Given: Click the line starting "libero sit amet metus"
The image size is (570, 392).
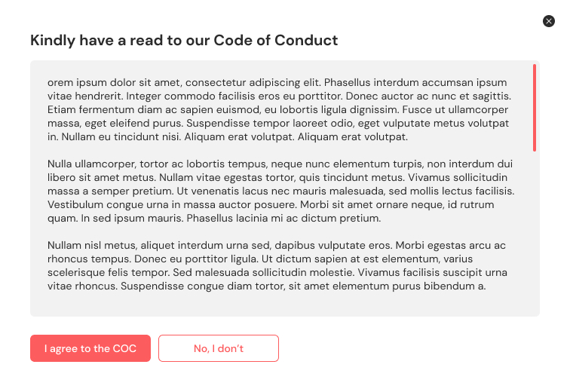Looking at the screenshot, I should (x=277, y=177).
